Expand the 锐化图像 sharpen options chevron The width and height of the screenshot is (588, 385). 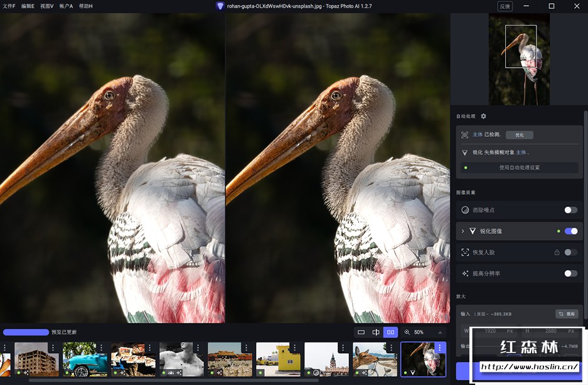click(x=462, y=231)
